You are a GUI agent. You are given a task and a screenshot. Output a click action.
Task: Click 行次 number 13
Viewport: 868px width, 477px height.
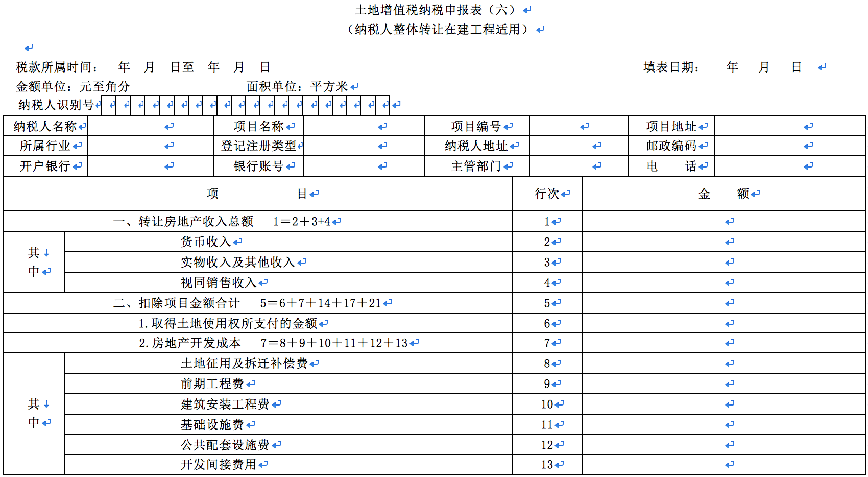click(x=547, y=465)
